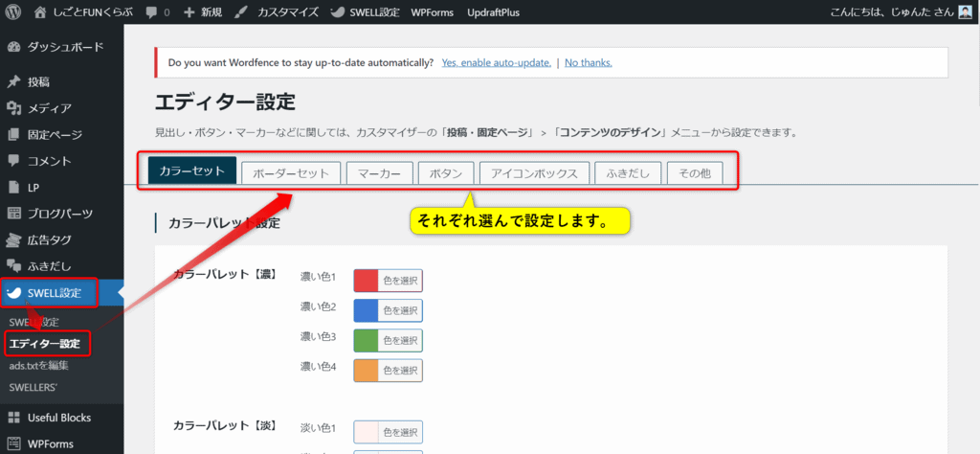The height and width of the screenshot is (454, 980).
Task: Click the pale pink swatch for 淡い色1
Action: coord(367,431)
